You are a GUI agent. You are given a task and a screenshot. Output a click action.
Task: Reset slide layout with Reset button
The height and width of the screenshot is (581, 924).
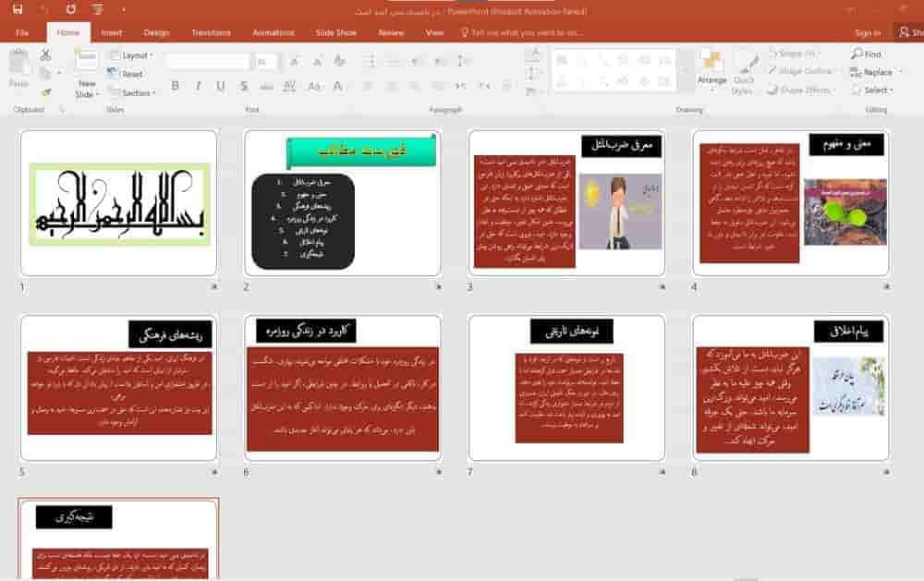(125, 74)
